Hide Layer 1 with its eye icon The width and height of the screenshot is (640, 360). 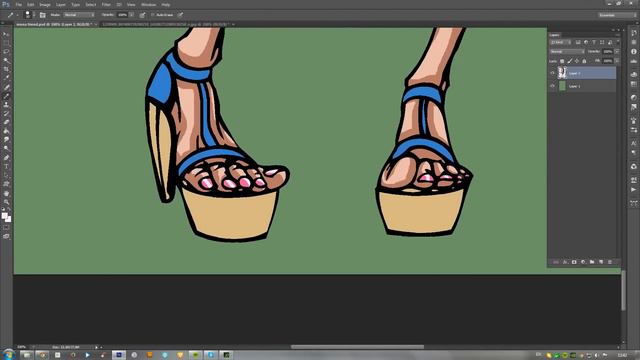click(553, 86)
